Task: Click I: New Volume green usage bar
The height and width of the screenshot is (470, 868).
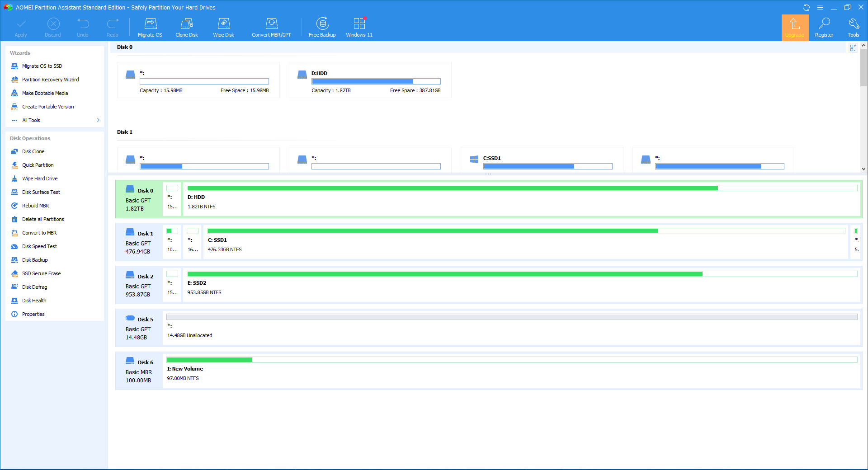Action: 512,360
